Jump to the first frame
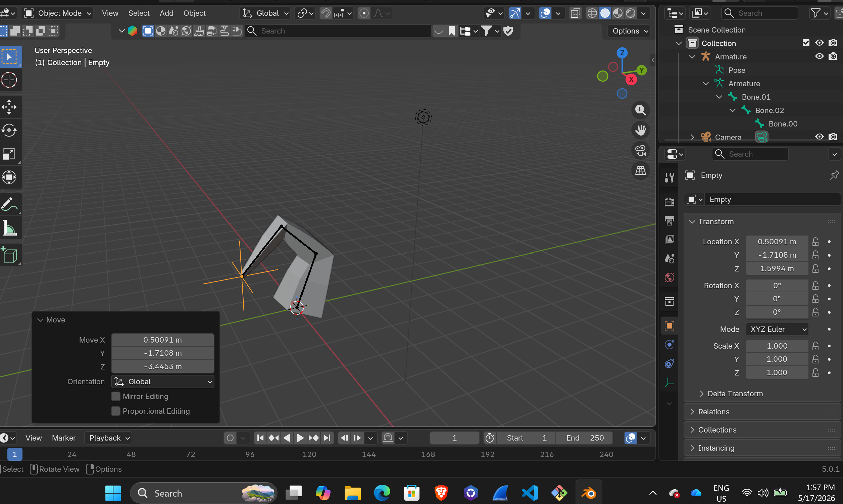Image resolution: width=843 pixels, height=504 pixels. click(x=260, y=438)
